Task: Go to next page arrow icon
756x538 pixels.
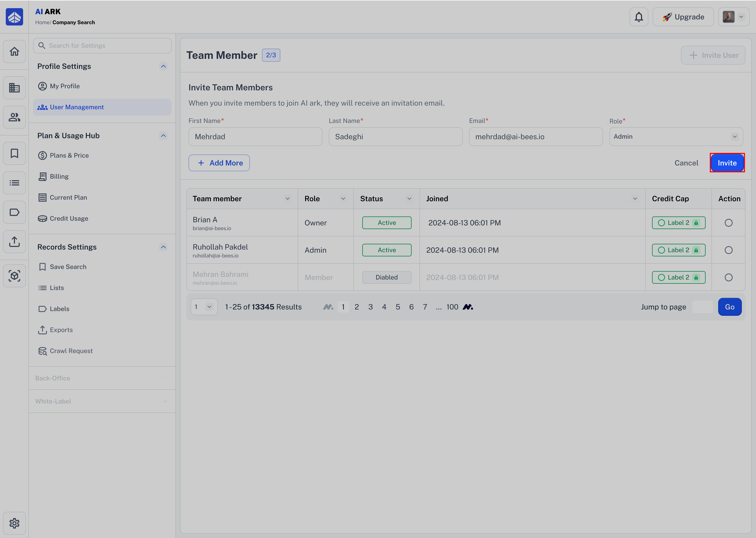Action: click(x=468, y=307)
